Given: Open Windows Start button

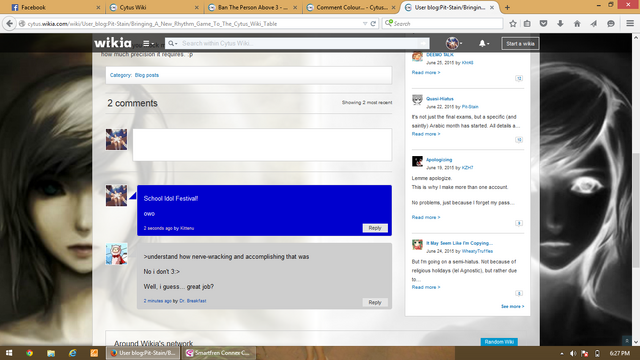Looking at the screenshot, I should (x=9, y=353).
